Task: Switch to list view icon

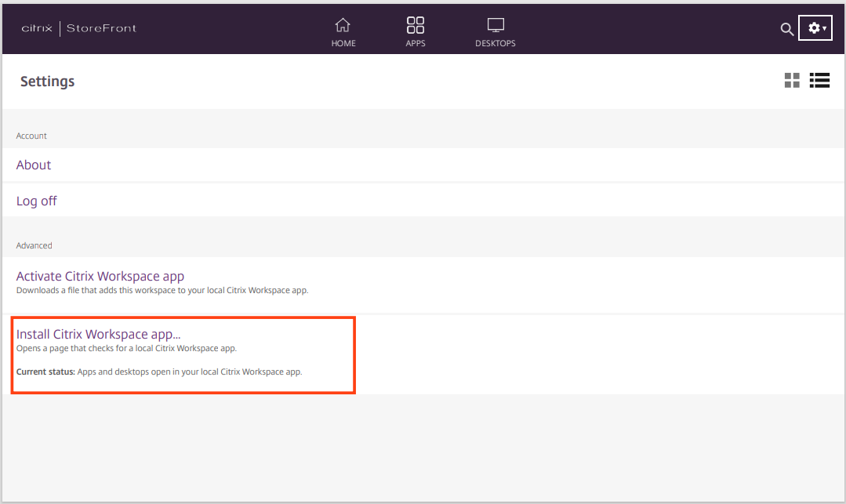Action: point(819,81)
